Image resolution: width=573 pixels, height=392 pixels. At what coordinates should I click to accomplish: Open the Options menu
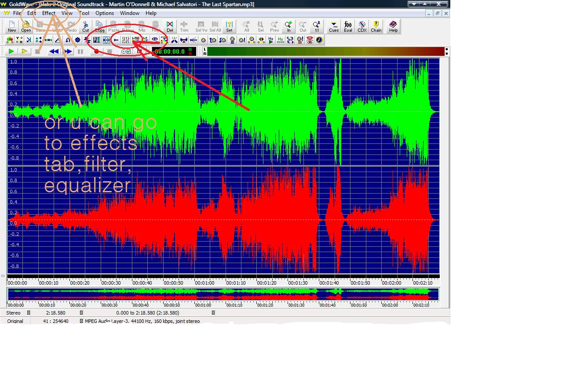(x=105, y=13)
